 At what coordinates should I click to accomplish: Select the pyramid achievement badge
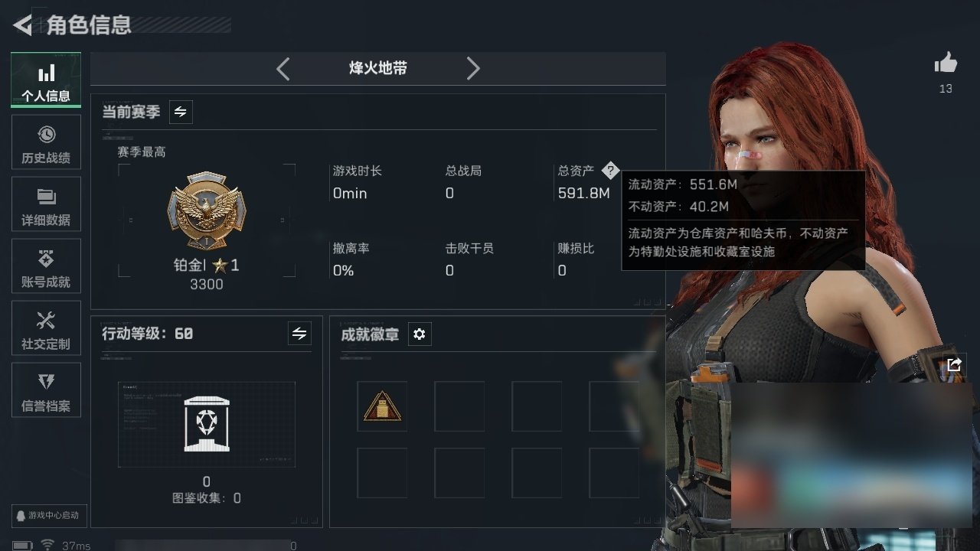(x=382, y=406)
